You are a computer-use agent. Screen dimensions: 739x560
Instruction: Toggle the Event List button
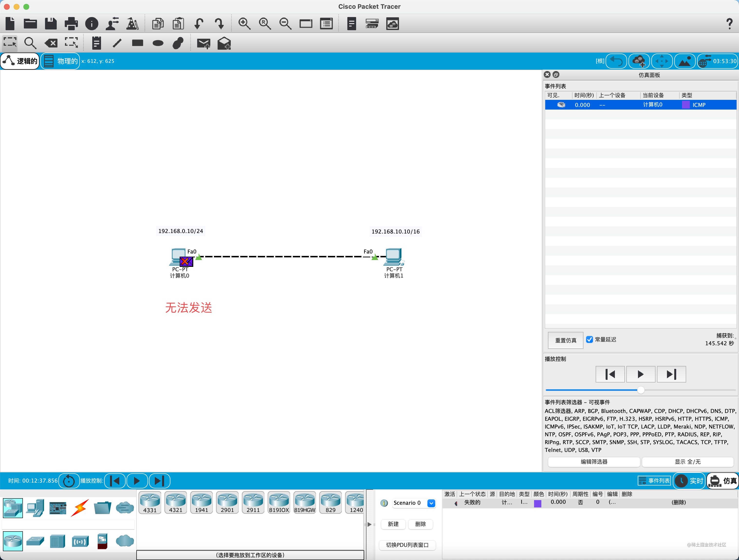tap(654, 481)
